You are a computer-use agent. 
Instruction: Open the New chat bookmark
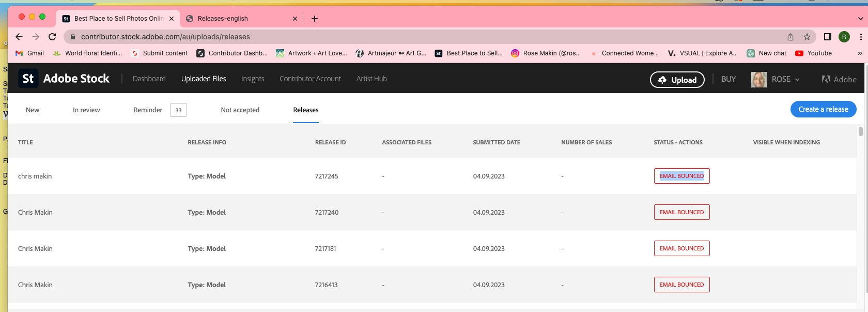pyautogui.click(x=767, y=53)
